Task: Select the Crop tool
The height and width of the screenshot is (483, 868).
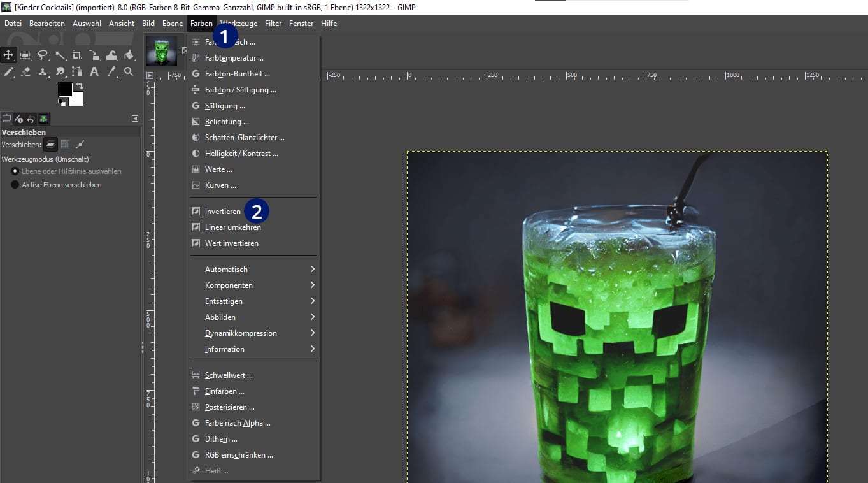Action: 77,55
